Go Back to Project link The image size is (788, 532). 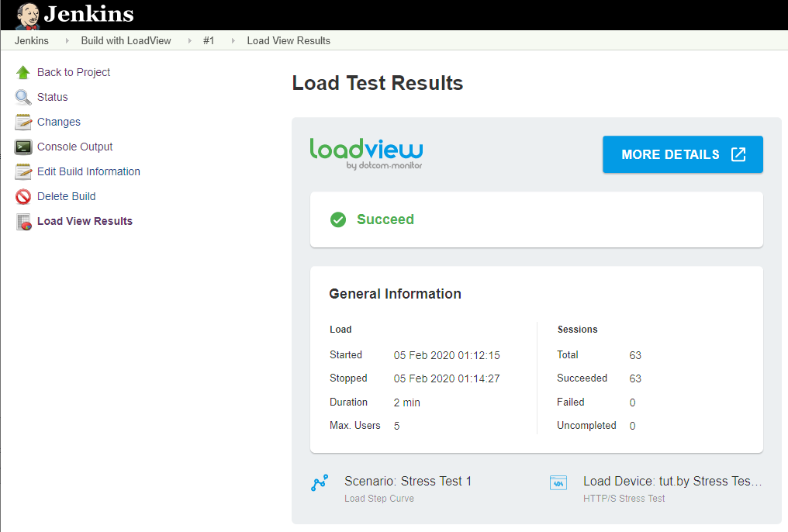point(74,72)
